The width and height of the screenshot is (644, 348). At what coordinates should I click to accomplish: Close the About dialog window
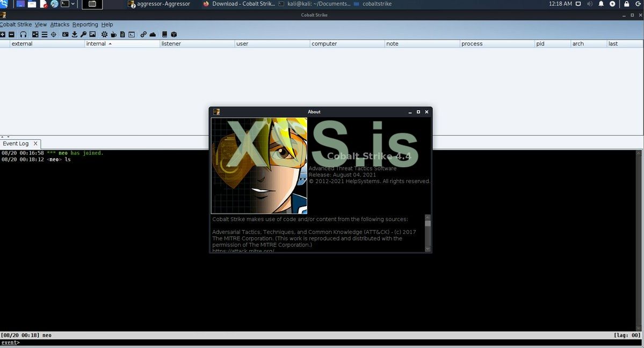pyautogui.click(x=426, y=112)
